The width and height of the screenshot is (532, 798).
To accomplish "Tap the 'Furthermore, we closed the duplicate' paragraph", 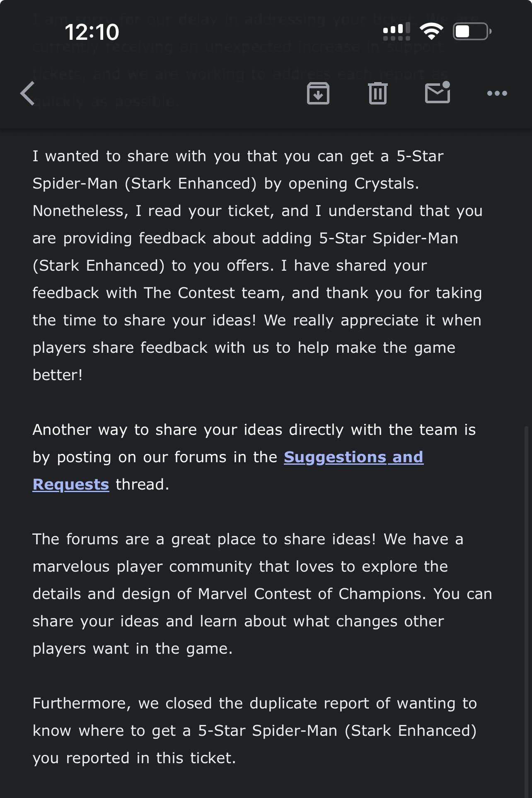I will 255,730.
